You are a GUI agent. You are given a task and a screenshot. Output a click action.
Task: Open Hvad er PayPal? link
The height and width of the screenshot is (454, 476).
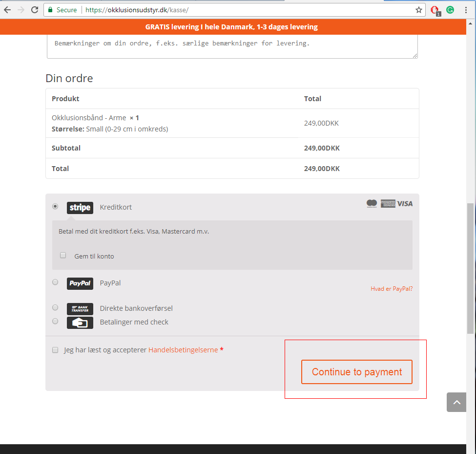392,289
